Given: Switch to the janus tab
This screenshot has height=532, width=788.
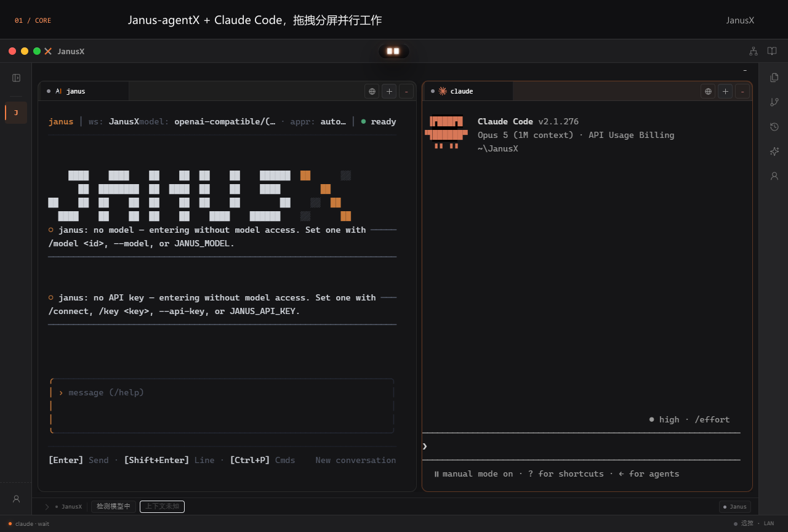Looking at the screenshot, I should (x=84, y=91).
